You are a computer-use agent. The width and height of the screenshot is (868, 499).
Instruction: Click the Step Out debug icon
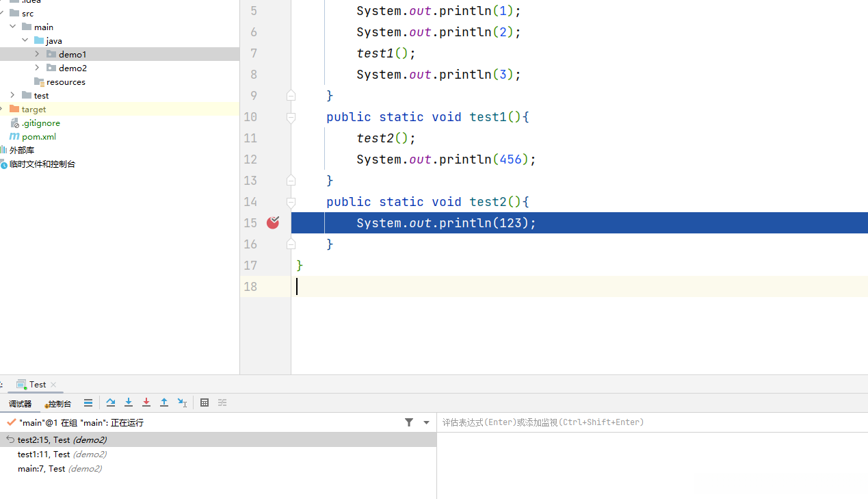click(164, 403)
